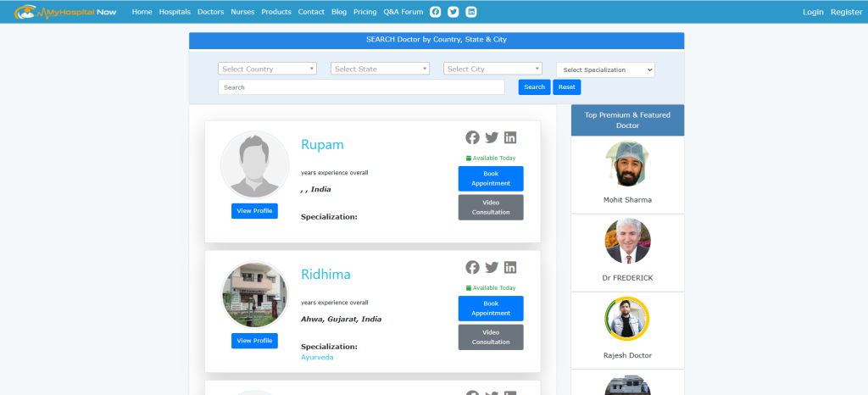Open Twitter icon in top navigation bar

(453, 12)
